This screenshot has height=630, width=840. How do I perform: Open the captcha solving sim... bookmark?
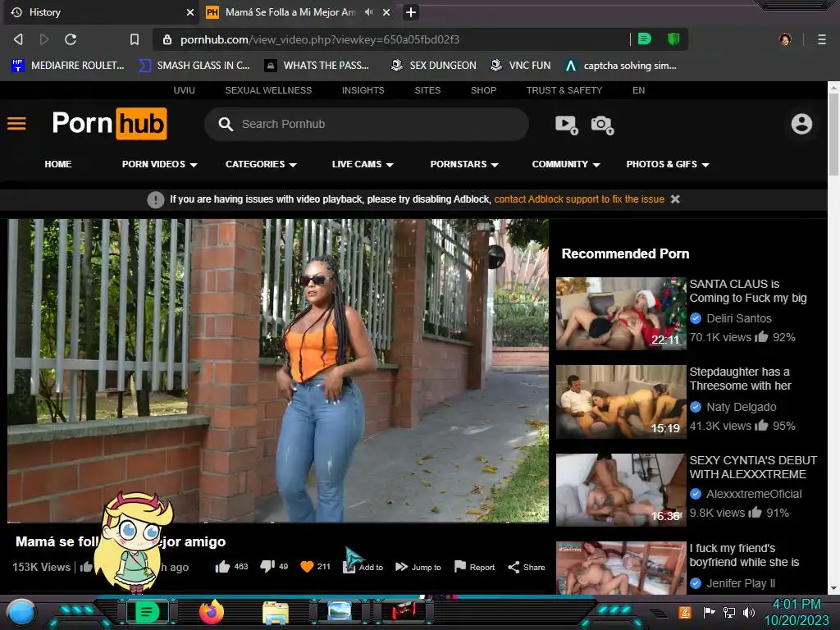(x=621, y=66)
